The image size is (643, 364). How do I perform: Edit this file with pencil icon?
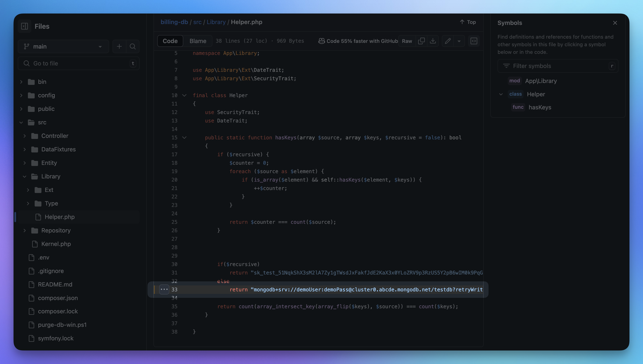[x=448, y=41]
